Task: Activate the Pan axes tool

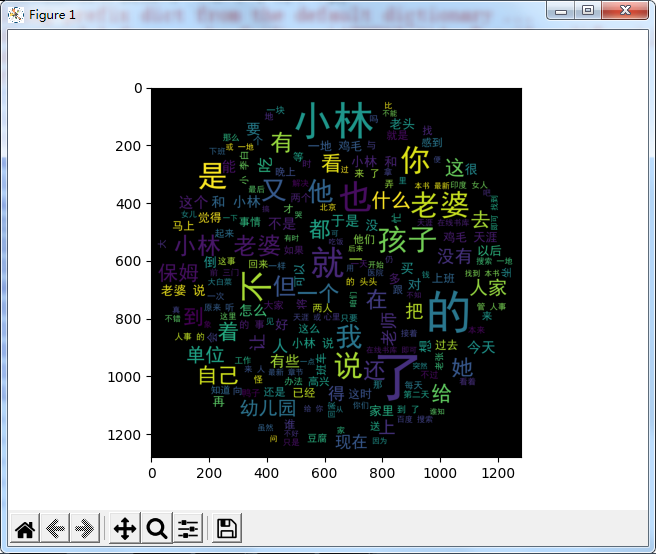Action: coord(125,529)
